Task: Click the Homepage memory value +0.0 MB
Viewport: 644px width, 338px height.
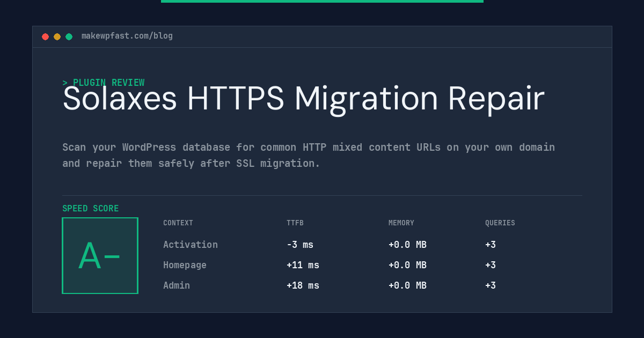Action: [x=407, y=265]
